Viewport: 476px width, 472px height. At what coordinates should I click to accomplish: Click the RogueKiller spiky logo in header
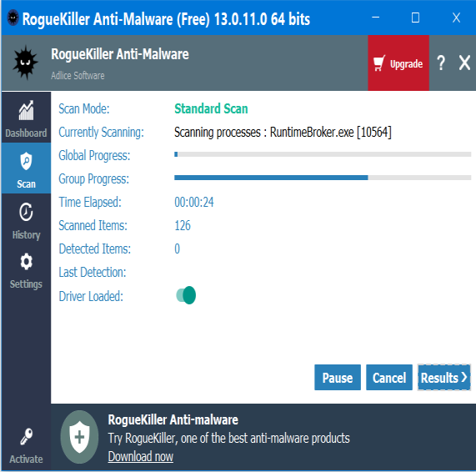[26, 63]
